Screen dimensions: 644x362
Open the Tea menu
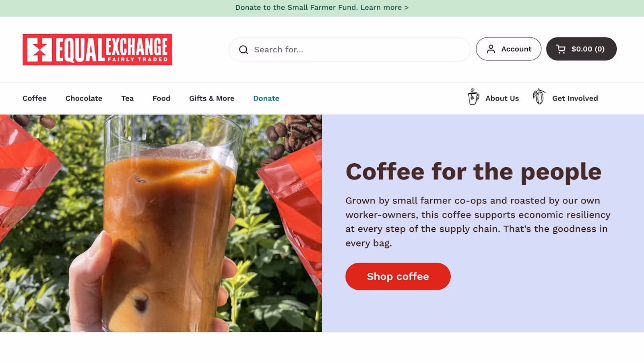[x=127, y=98]
